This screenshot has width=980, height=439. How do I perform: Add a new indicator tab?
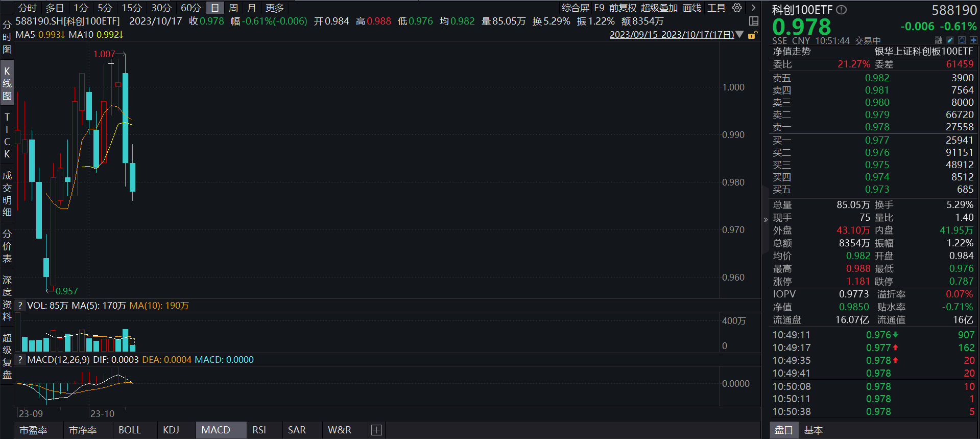click(x=376, y=430)
